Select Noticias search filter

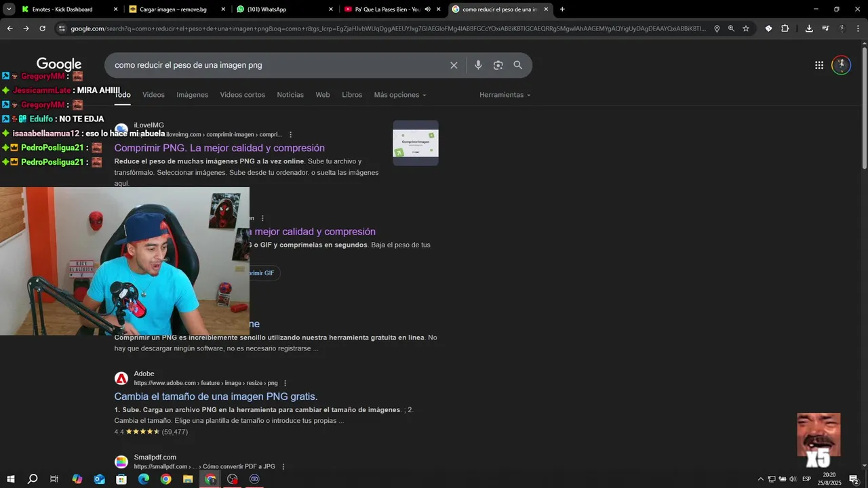point(290,95)
